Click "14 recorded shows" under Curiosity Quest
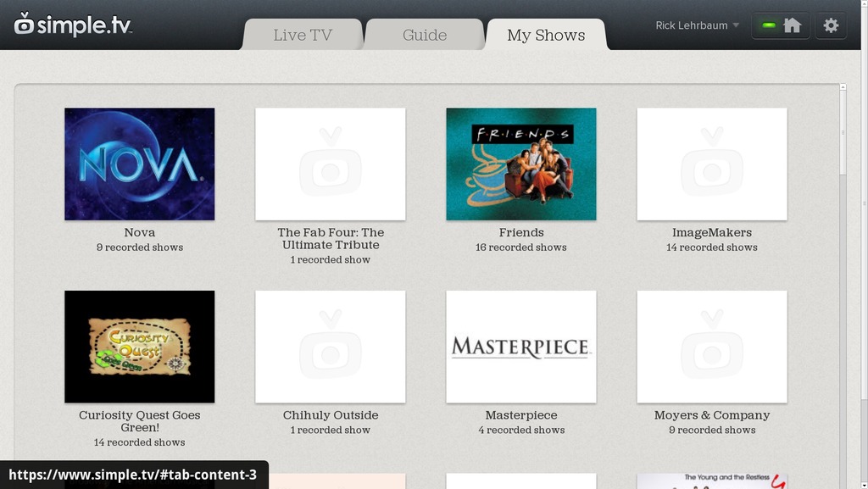Viewport: 868px width, 489px height. pyautogui.click(x=140, y=442)
